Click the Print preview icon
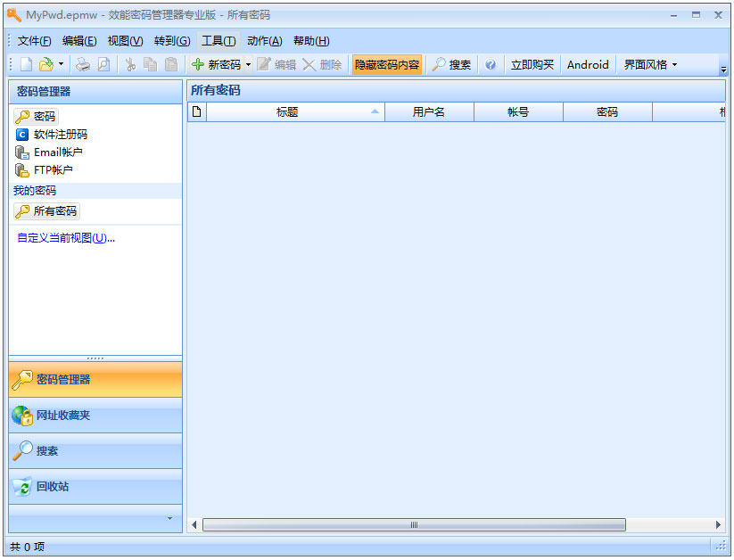 (104, 64)
